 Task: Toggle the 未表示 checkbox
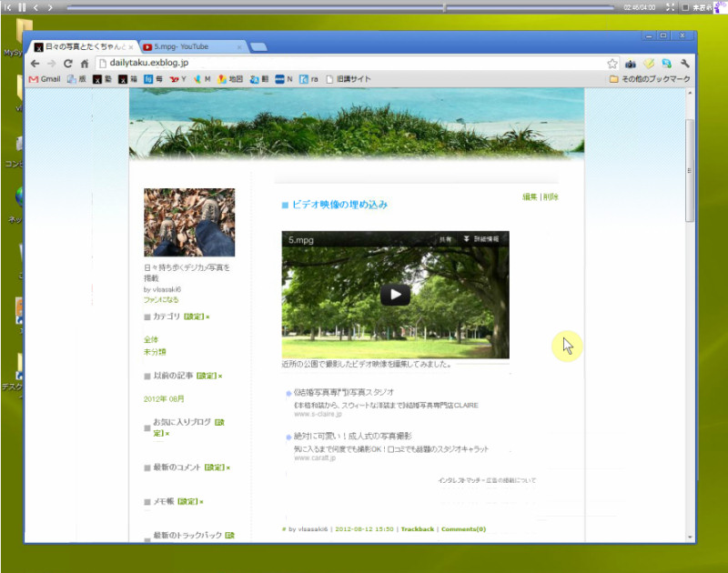[685, 7]
